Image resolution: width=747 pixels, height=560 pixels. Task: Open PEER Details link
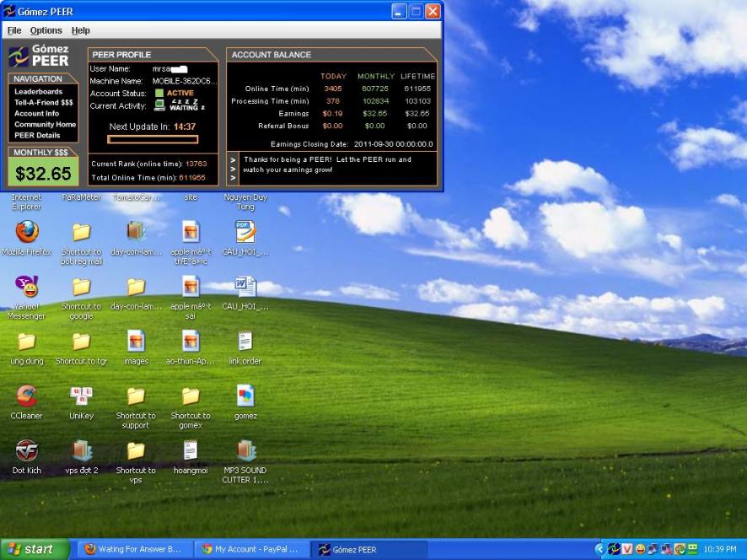[37, 135]
